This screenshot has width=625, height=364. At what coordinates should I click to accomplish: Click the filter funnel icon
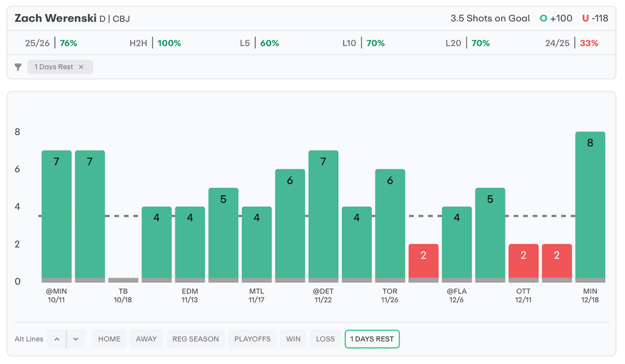coord(18,67)
